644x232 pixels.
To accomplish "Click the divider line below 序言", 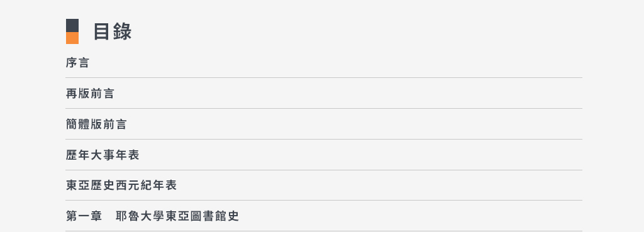I will 324,77.
